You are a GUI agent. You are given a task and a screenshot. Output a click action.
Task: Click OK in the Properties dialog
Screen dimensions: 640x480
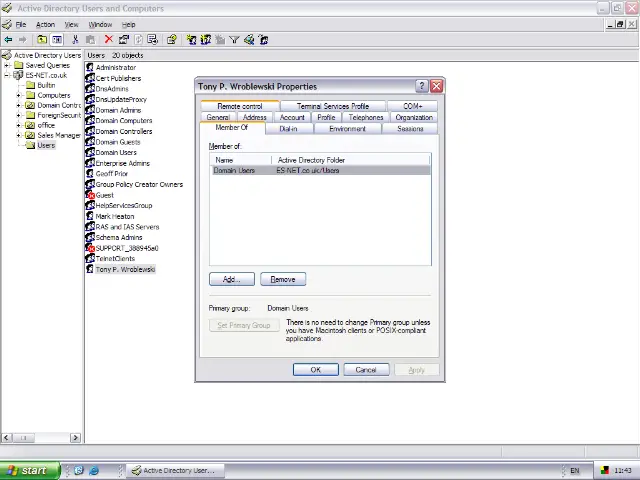(316, 370)
